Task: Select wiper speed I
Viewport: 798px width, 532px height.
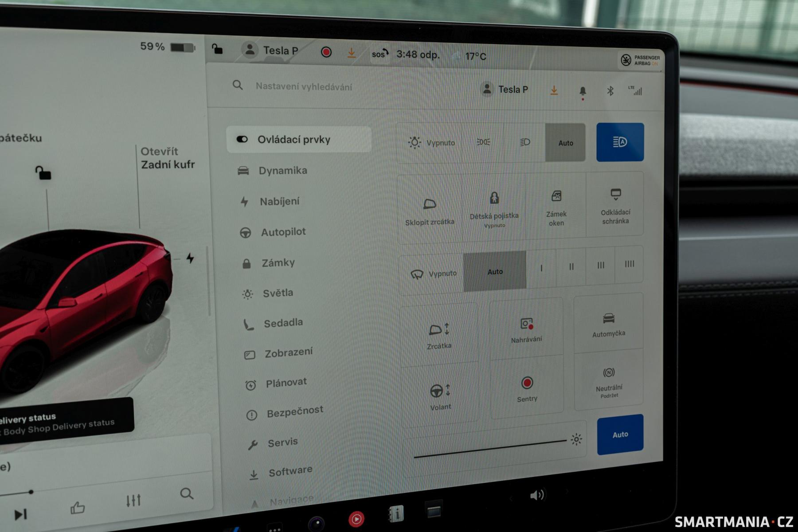Action: coord(541,268)
